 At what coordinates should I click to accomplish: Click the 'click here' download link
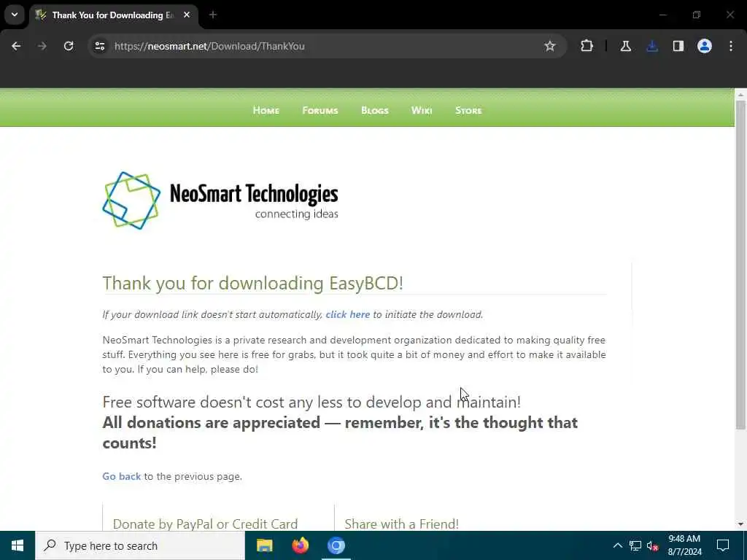coord(348,315)
